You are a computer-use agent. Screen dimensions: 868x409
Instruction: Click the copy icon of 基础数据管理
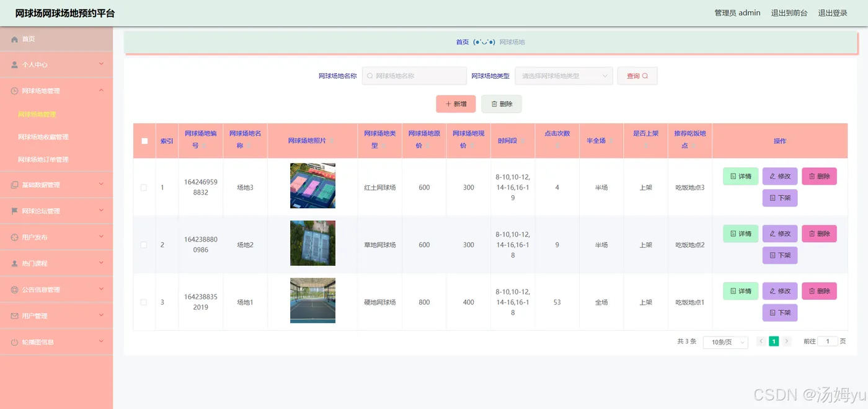click(x=15, y=185)
